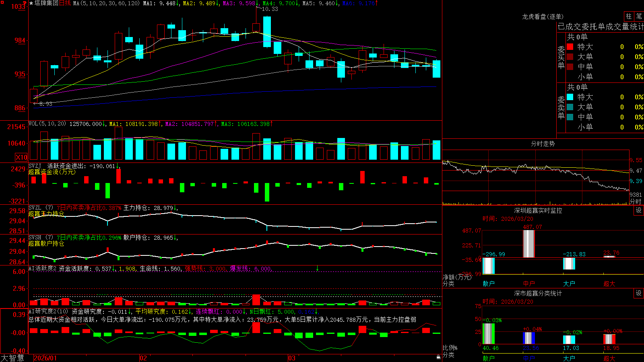Select the SVZJ indicator label

tap(35, 166)
